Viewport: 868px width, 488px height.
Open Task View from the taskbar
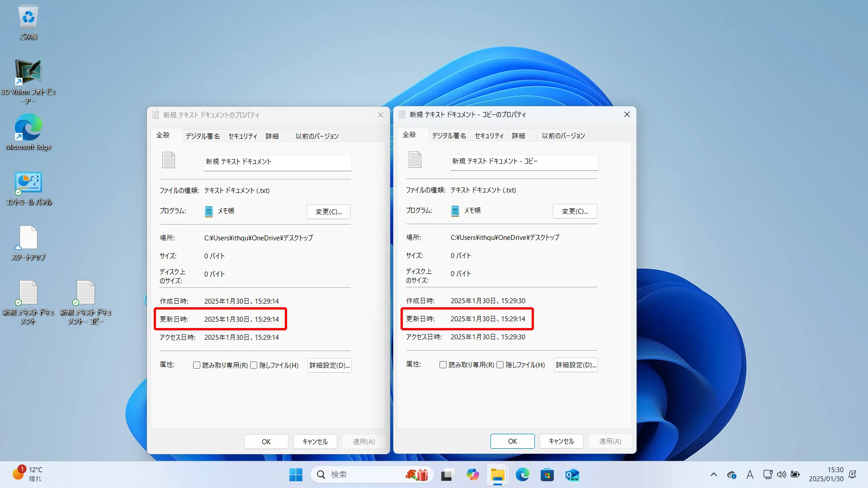coord(447,474)
